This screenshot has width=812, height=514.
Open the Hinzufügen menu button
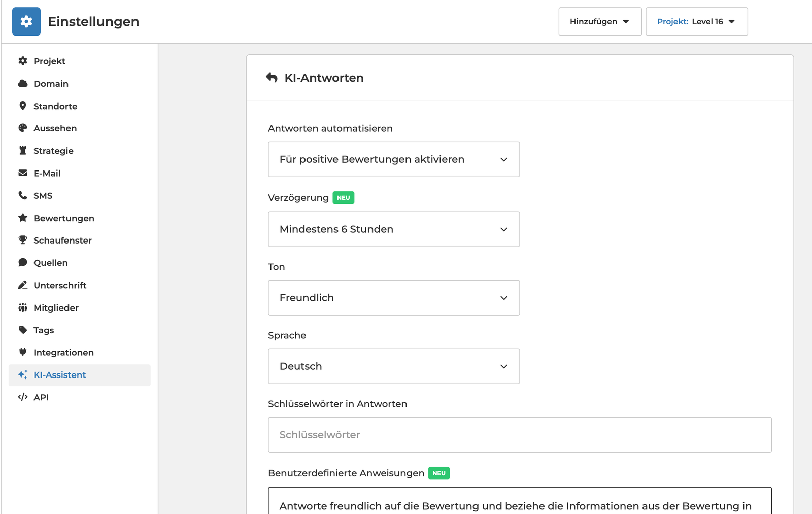(x=599, y=21)
